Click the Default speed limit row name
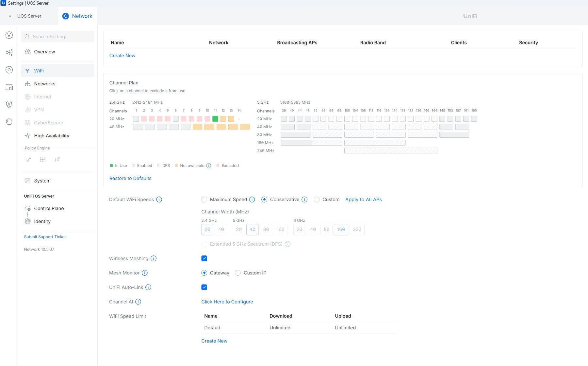 click(x=212, y=328)
